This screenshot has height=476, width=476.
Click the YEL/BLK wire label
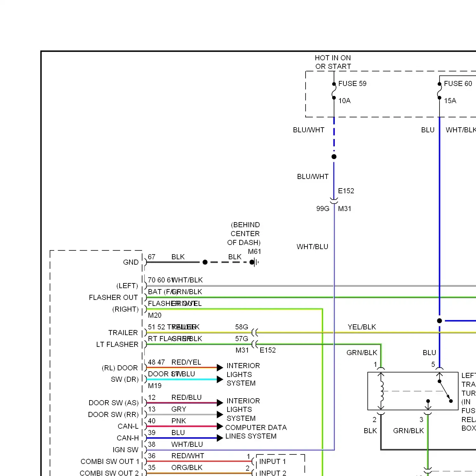[362, 327]
